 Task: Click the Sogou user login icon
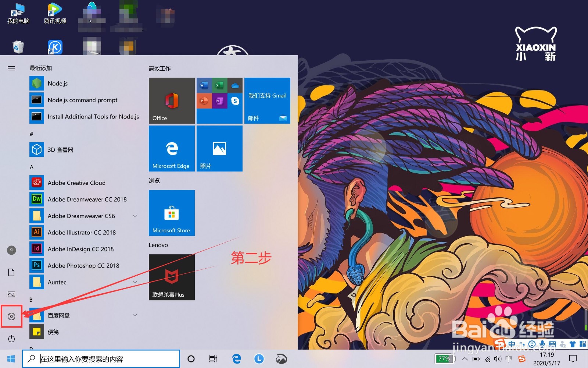(563, 344)
